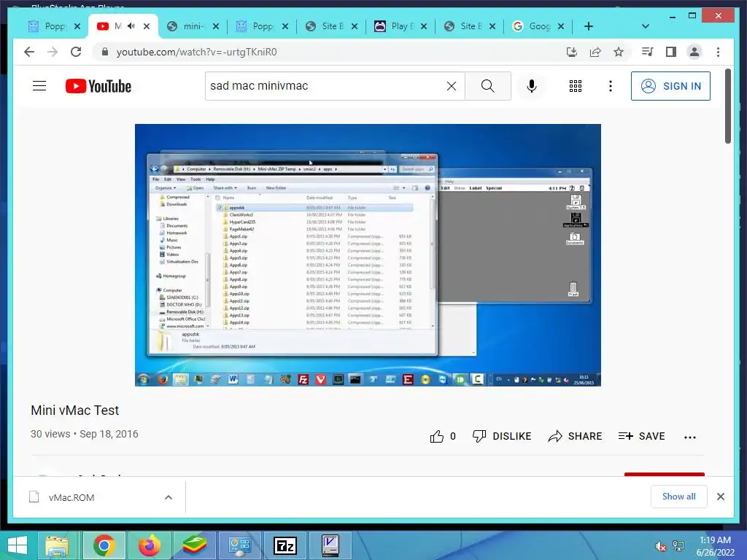The height and width of the screenshot is (560, 747).
Task: Clear the search box text
Action: click(451, 86)
